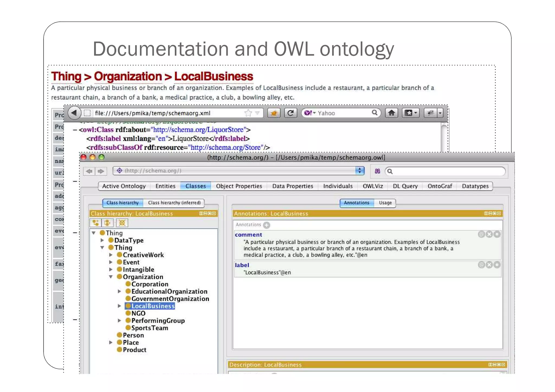Switch to Class hierarchy (inferred) view

[x=174, y=203]
